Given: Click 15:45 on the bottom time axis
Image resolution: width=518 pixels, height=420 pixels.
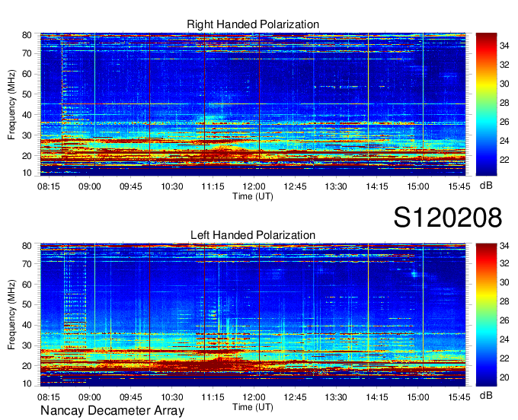Looking at the screenshot, I should tap(459, 397).
